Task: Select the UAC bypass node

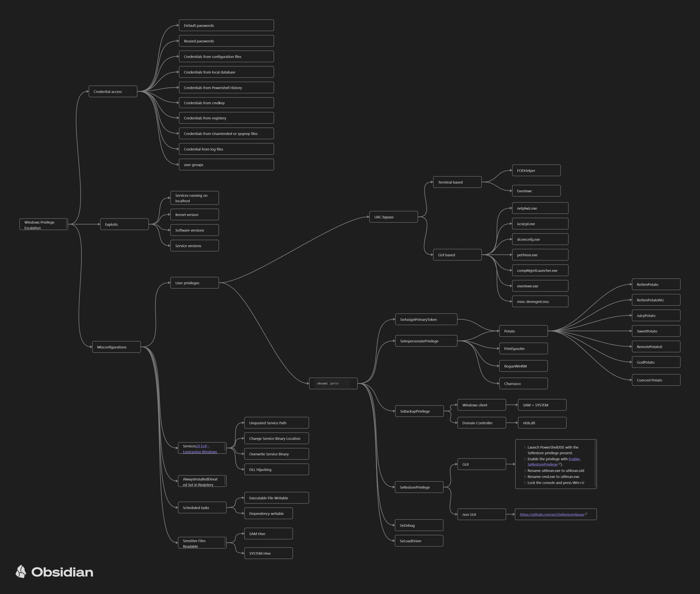Action: click(x=393, y=217)
